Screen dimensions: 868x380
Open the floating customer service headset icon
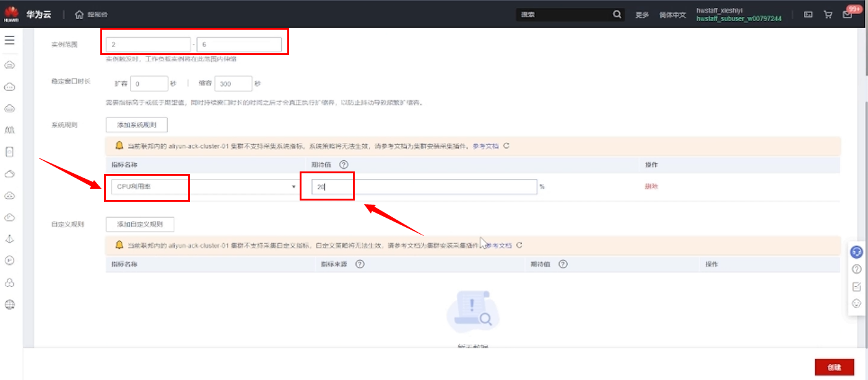tap(856, 253)
